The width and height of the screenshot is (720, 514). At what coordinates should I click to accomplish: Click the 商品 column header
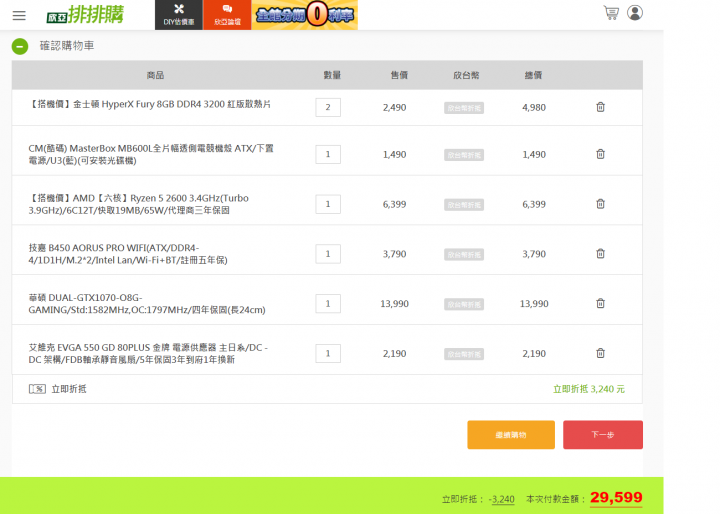[x=155, y=75]
